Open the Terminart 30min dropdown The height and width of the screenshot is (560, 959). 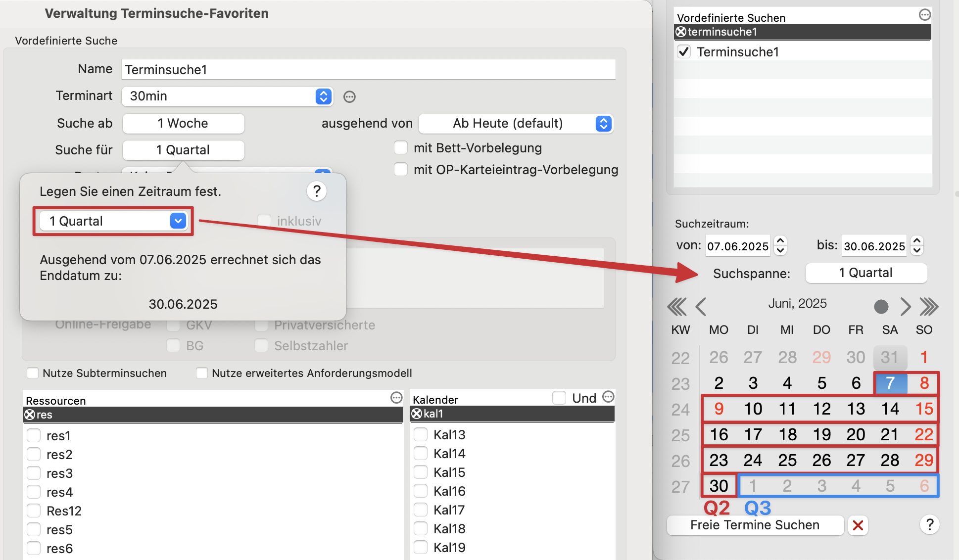coord(228,96)
